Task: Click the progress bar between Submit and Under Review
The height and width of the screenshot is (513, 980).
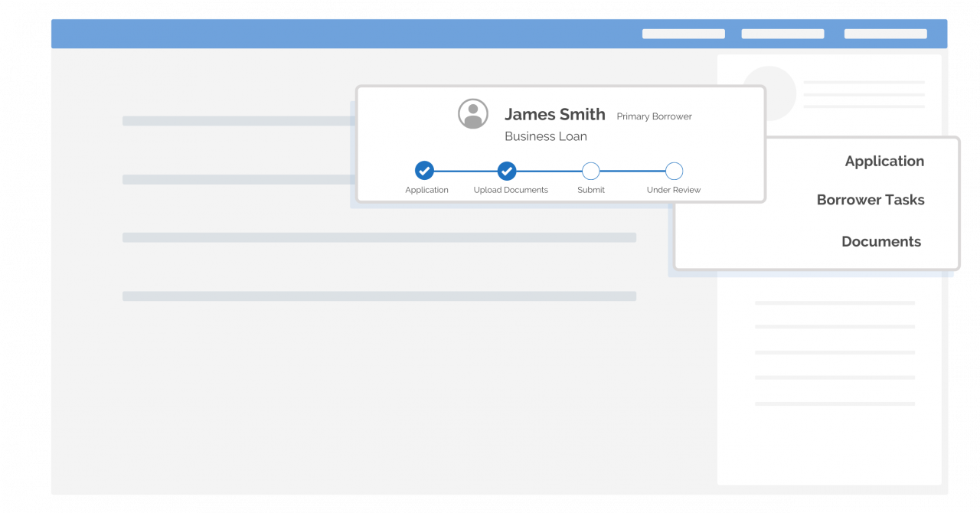Action: [x=632, y=171]
